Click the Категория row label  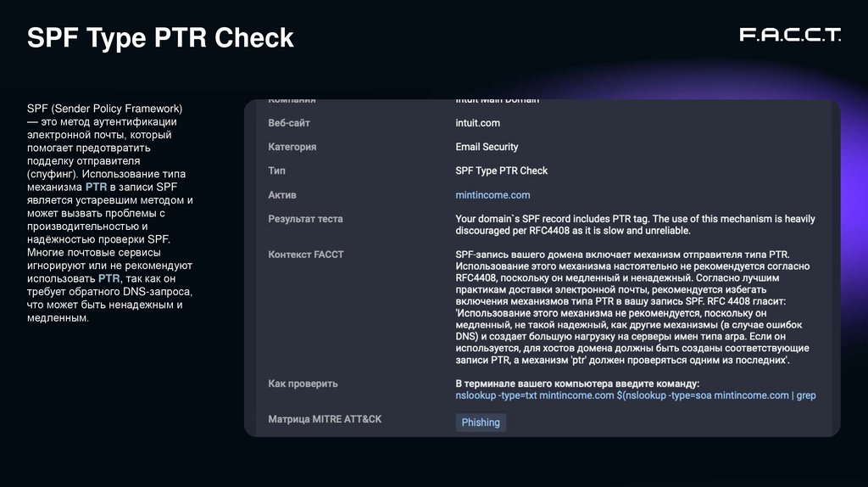pyautogui.click(x=292, y=147)
